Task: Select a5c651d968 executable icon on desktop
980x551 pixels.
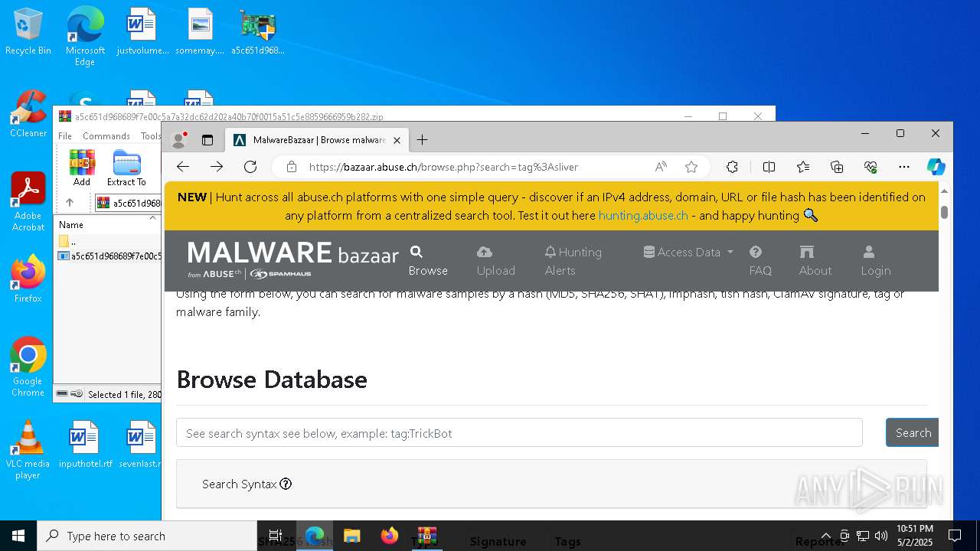Action: click(257, 32)
